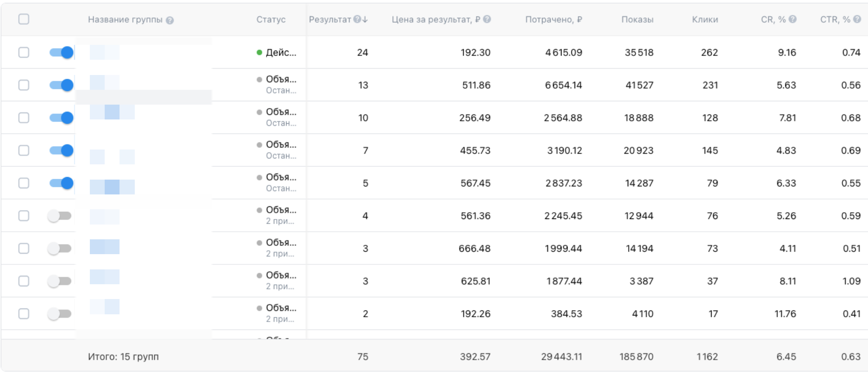Click the Статус column header

271,19
